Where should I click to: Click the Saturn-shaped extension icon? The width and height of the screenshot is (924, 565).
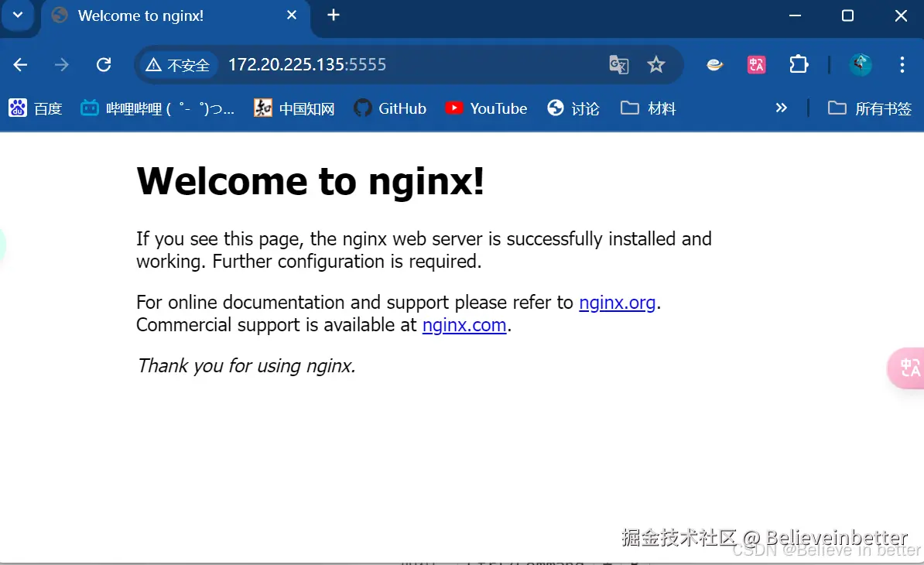click(x=714, y=65)
